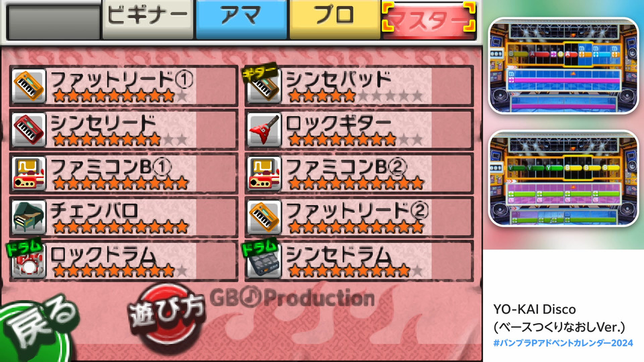Choose the ファミコンB① console icon
The width and height of the screenshot is (644, 362).
29,174
